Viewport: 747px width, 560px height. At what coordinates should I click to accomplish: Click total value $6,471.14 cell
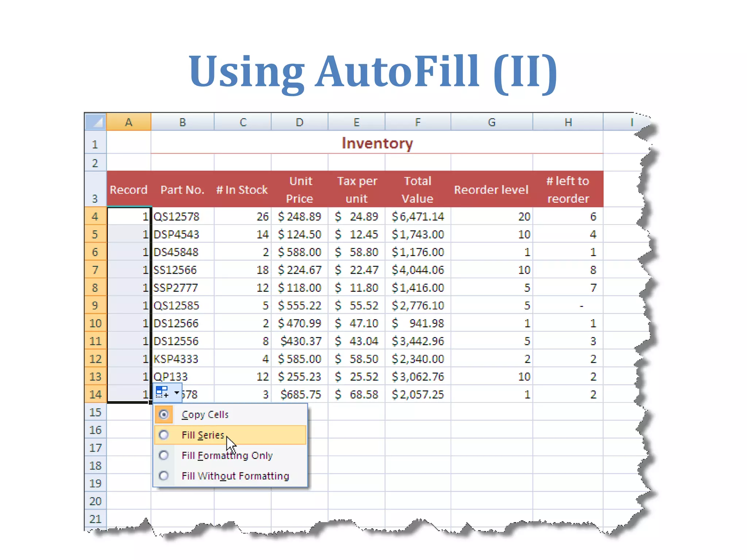point(418,216)
